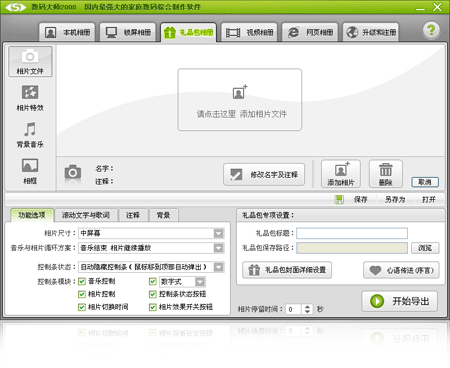Expand the 控制条状态 dropdown

(x=219, y=267)
